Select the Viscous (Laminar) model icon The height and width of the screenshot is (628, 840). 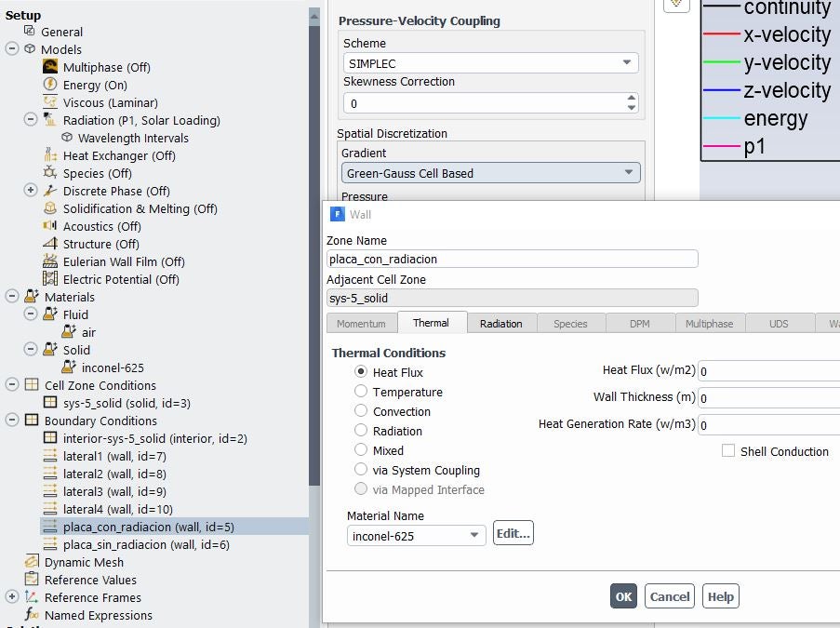click(50, 102)
